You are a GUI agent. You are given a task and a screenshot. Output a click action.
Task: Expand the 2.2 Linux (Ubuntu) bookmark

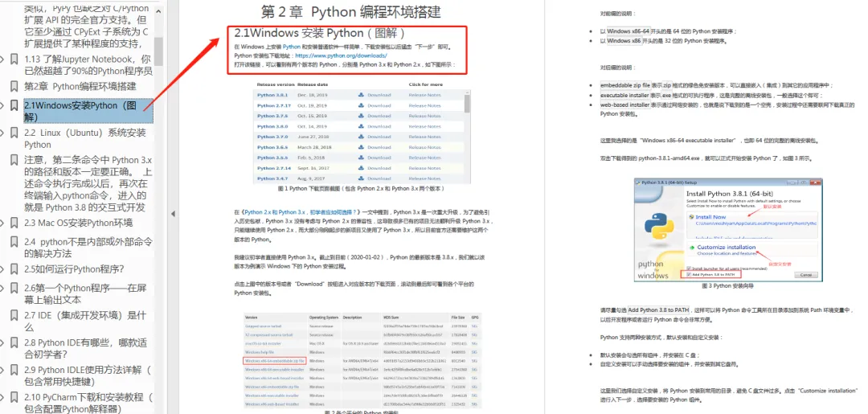(2, 133)
